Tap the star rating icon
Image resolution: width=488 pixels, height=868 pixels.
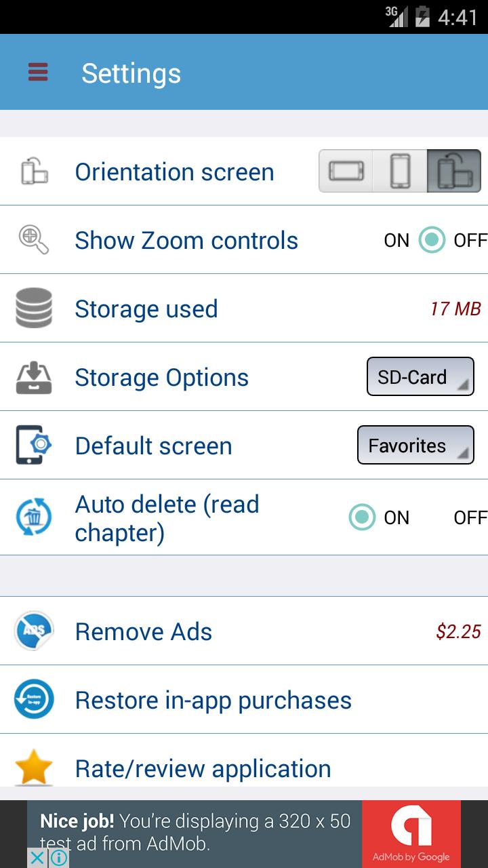tap(34, 767)
